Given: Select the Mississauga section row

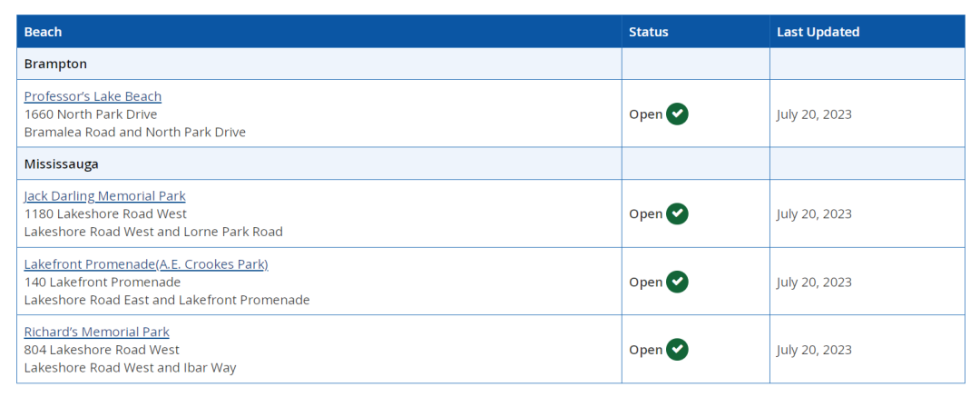Looking at the screenshot, I should pos(491,164).
